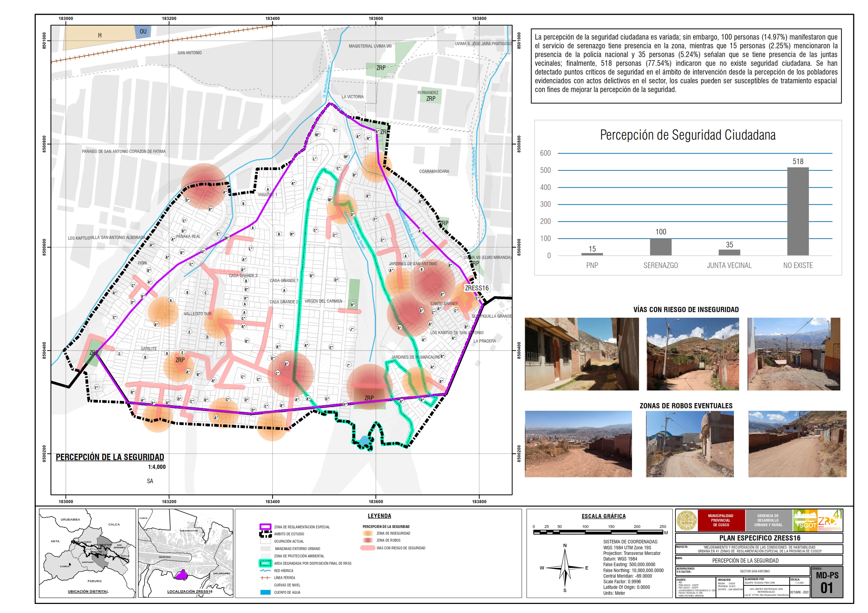Click the 'PERCEPCIÓN DE LA SEGURIDAD' map title

click(110, 457)
